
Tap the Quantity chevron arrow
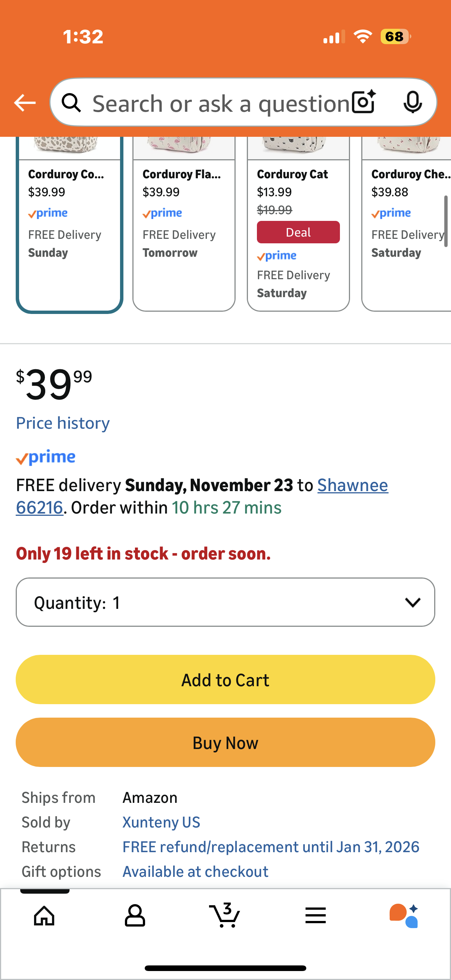coord(412,602)
